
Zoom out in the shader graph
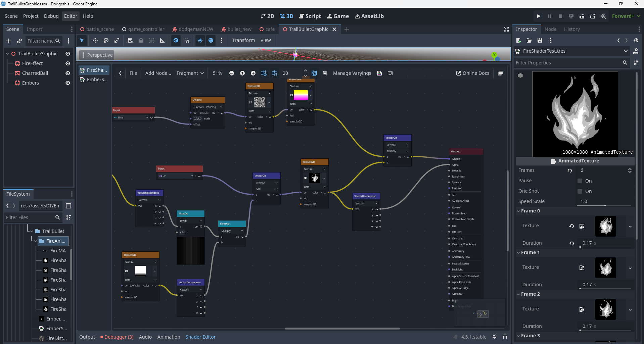point(232,73)
